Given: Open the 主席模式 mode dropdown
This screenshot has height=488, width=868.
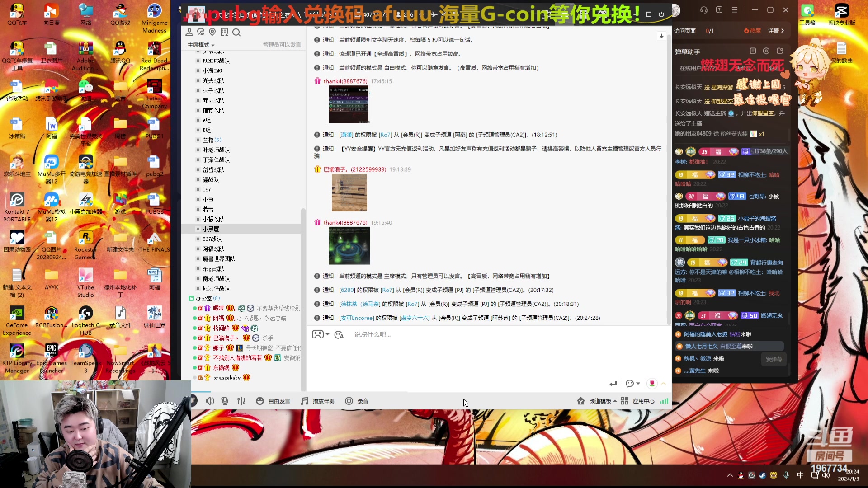Looking at the screenshot, I should 201,45.
